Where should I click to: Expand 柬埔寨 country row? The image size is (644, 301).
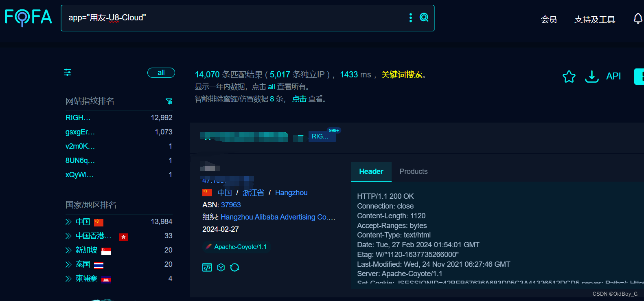(x=68, y=279)
